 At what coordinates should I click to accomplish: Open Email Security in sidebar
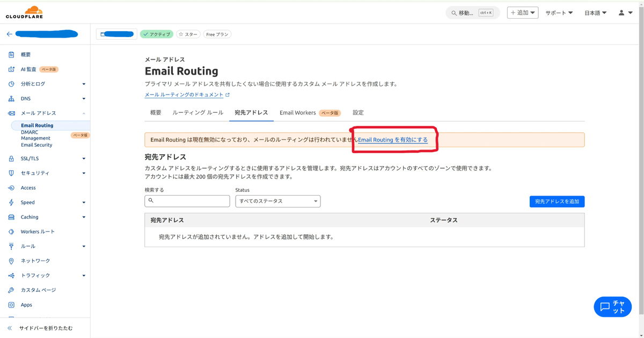[x=36, y=145]
